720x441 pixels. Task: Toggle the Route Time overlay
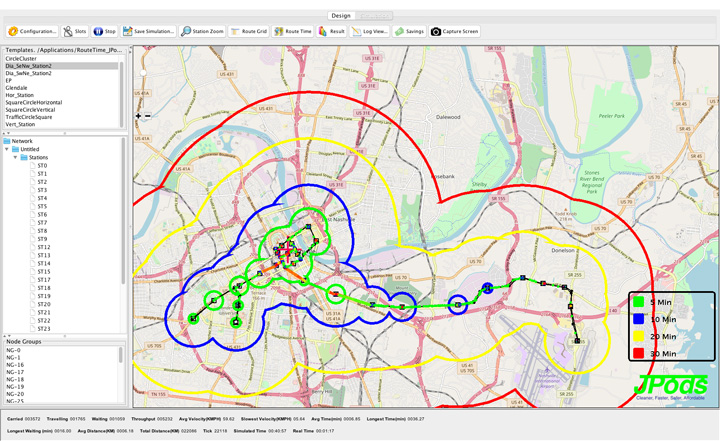(293, 31)
